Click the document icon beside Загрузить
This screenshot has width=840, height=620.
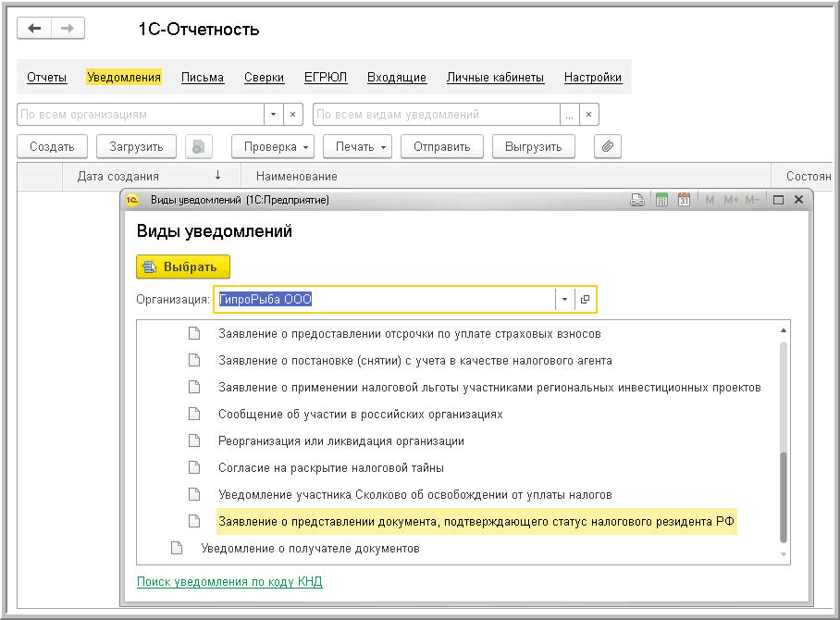(199, 146)
